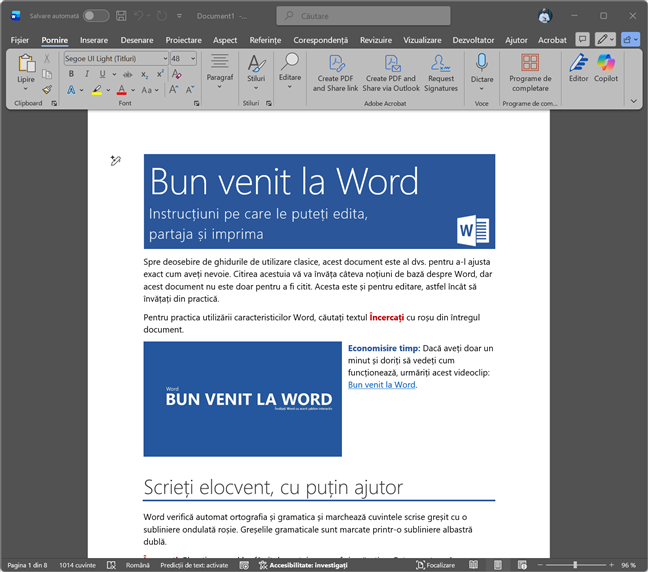Toggle Bold formatting
Image resolution: width=648 pixels, height=572 pixels.
tap(71, 74)
